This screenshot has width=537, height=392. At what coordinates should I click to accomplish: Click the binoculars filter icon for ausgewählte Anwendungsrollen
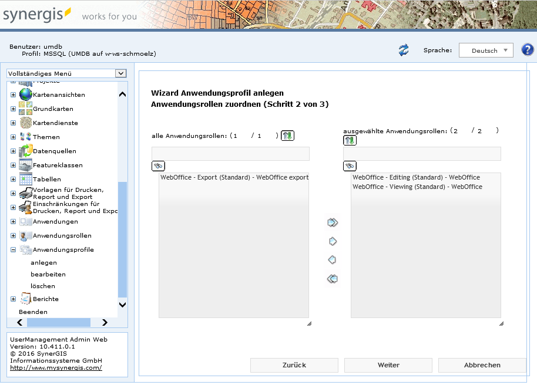pos(350,166)
